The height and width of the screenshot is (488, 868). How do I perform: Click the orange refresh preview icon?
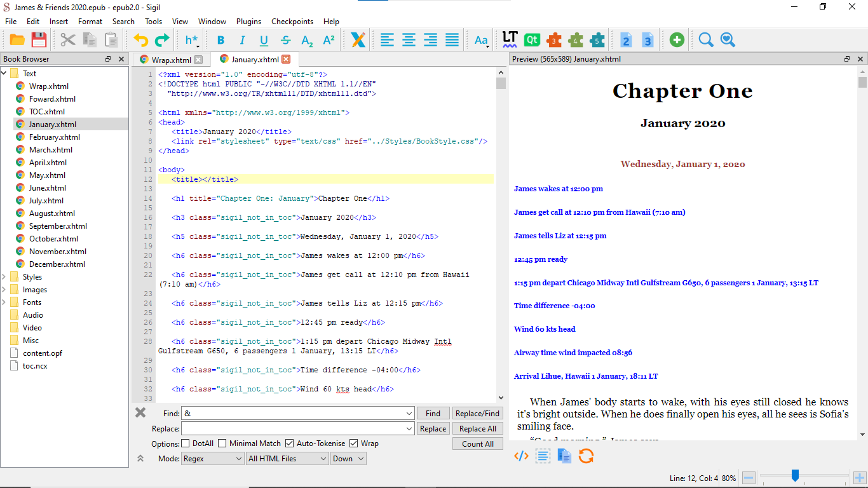point(586,456)
